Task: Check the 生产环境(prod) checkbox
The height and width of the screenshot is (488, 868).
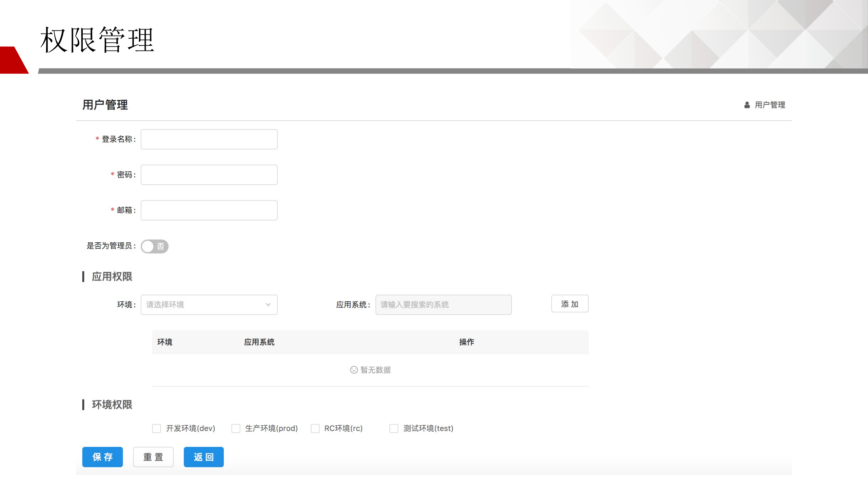Action: point(236,428)
